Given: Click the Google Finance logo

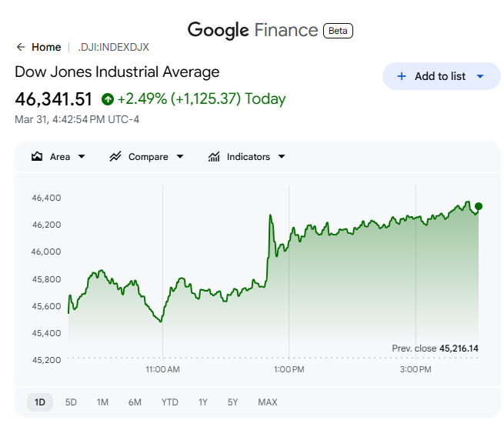Looking at the screenshot, I should [x=252, y=30].
